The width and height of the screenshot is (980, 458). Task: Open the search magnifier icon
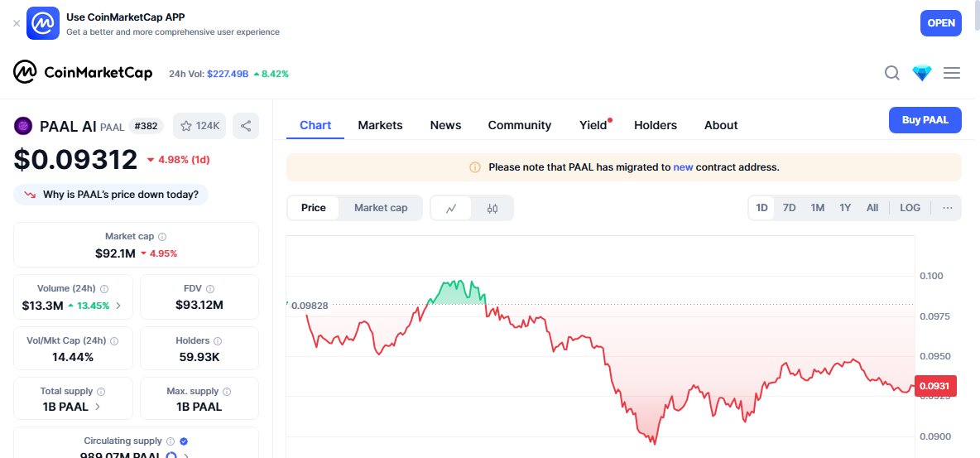pos(892,73)
